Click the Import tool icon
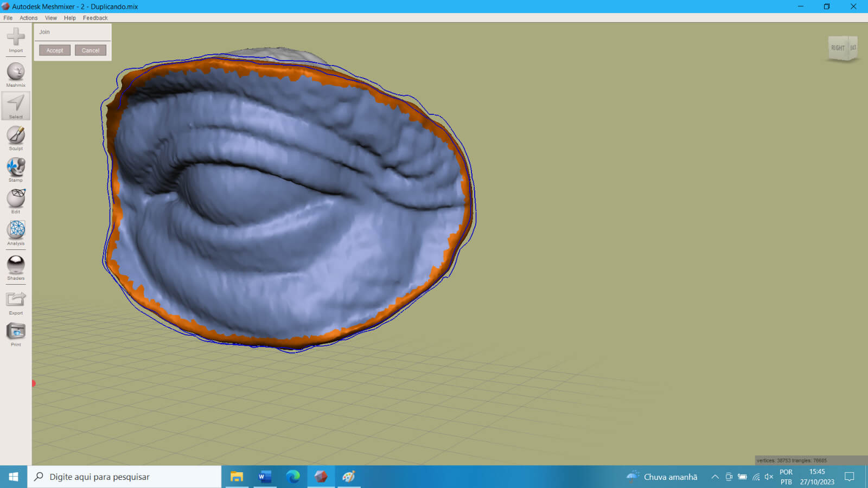 point(16,40)
